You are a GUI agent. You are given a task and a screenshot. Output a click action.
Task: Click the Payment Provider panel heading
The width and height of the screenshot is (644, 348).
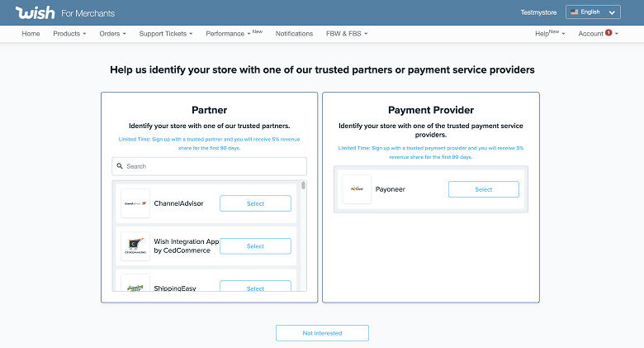point(431,110)
